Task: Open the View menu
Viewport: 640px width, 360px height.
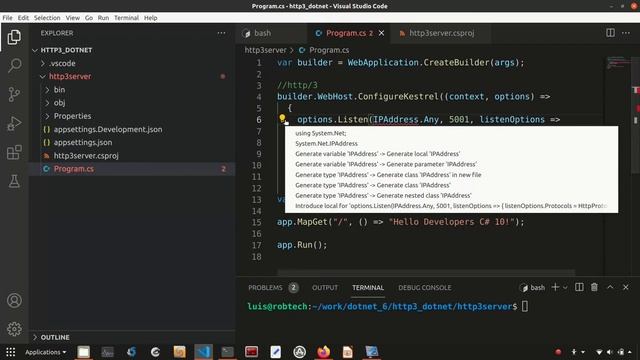Action: [73, 18]
